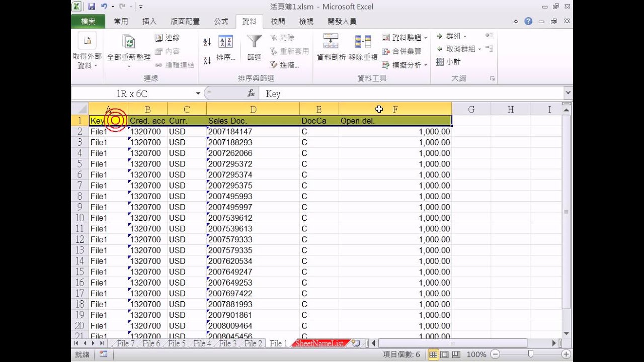This screenshot has width=644, height=362.
Task: Sort Z to A descending icon
Action: 207,60
